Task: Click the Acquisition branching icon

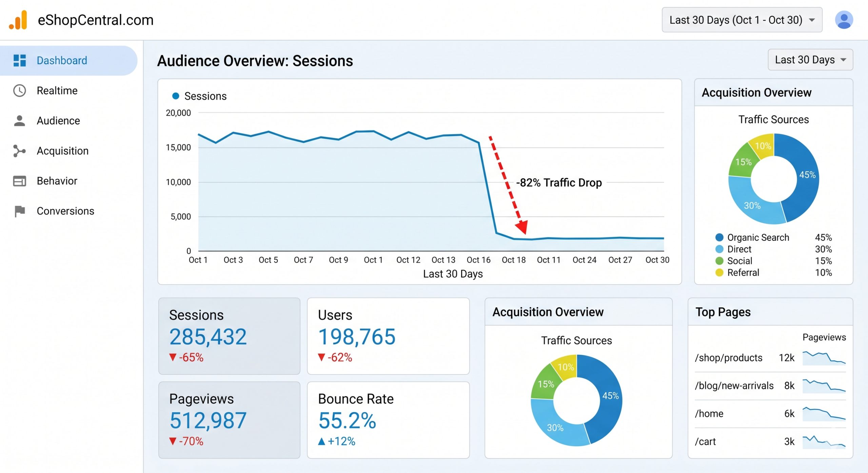Action: (20, 151)
